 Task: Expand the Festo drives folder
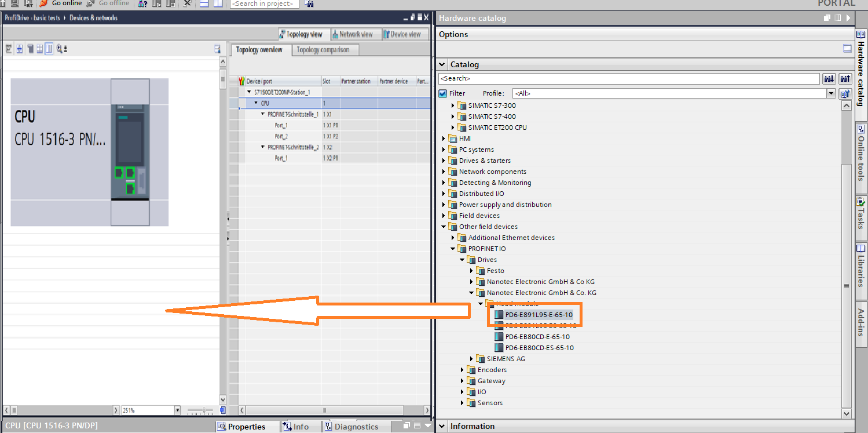[x=472, y=271]
